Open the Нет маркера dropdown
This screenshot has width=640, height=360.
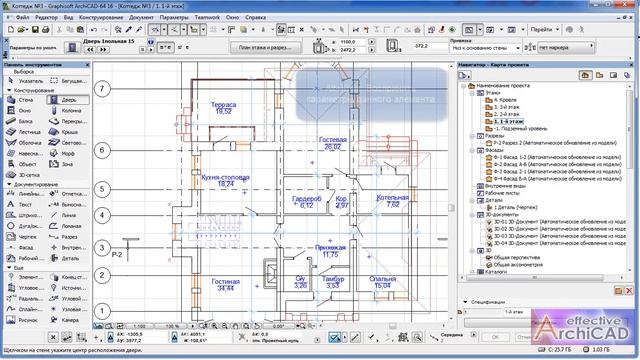[x=566, y=48]
